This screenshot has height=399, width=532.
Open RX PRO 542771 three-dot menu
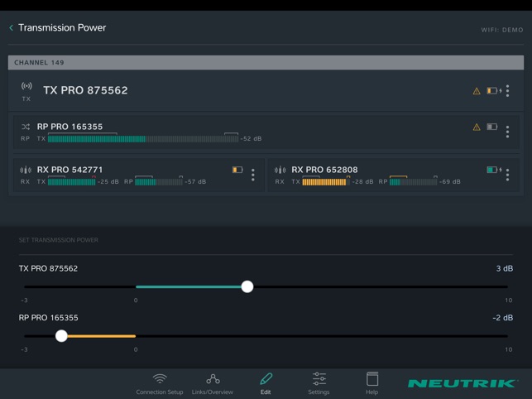click(253, 175)
